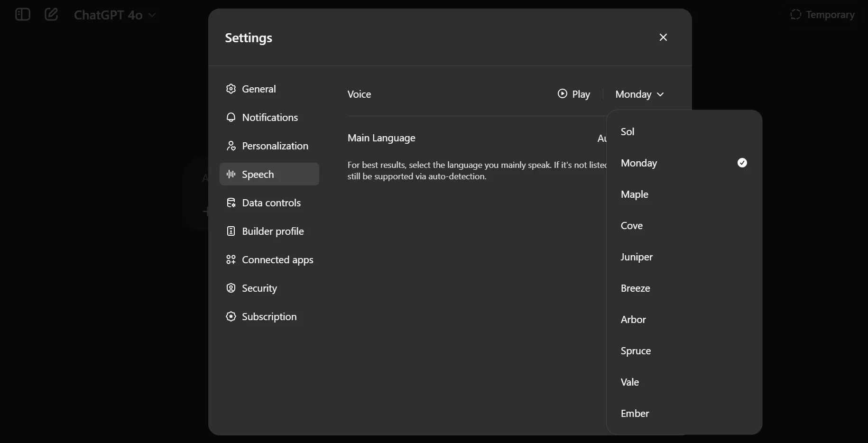Click the checkmark next to Monday voice
The image size is (868, 443).
pos(741,163)
